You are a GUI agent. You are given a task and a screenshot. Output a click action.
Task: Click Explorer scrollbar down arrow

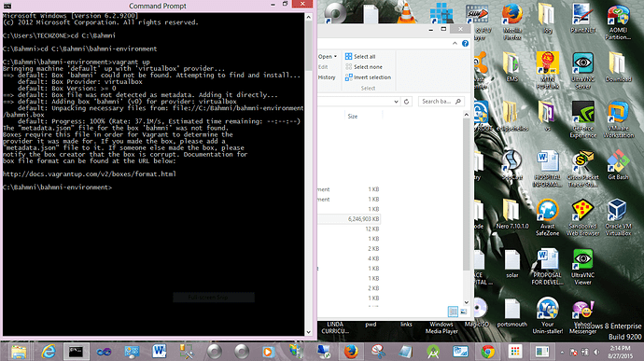coord(466,302)
